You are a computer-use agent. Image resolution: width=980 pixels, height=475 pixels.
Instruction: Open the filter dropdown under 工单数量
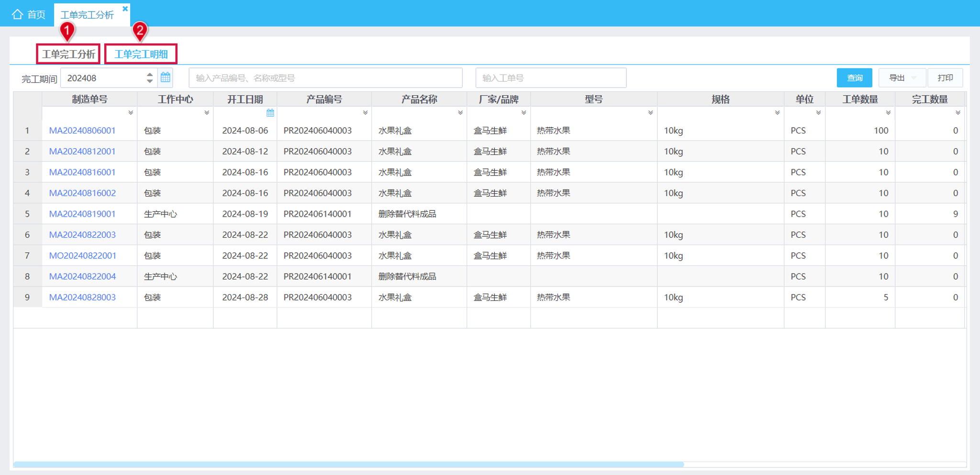pyautogui.click(x=889, y=113)
